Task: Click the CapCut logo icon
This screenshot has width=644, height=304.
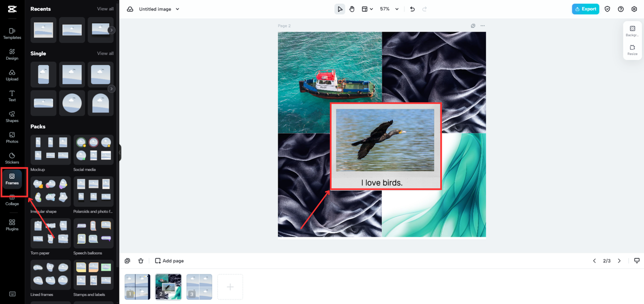Action: tap(12, 9)
